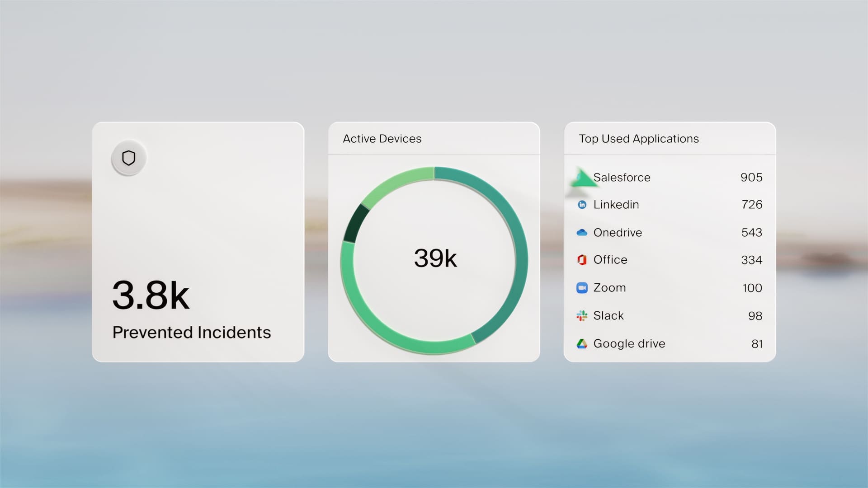Open the Top Used Applications header
The width and height of the screenshot is (868, 488).
coord(639,139)
